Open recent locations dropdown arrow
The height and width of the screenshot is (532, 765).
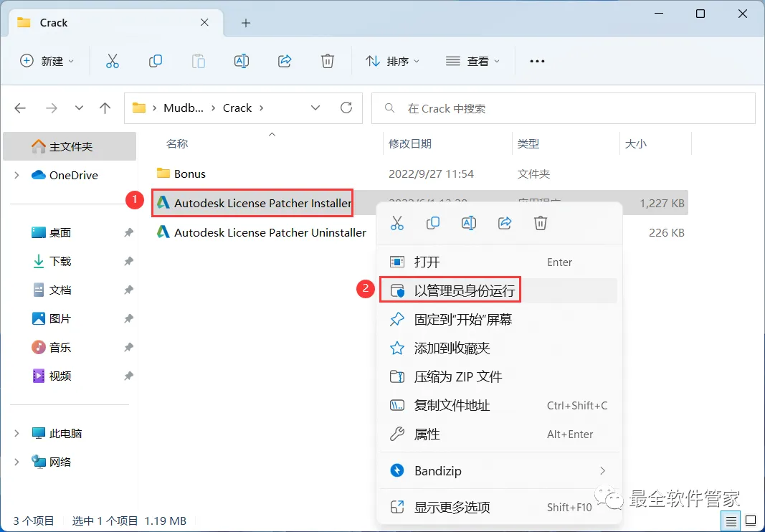(79, 108)
